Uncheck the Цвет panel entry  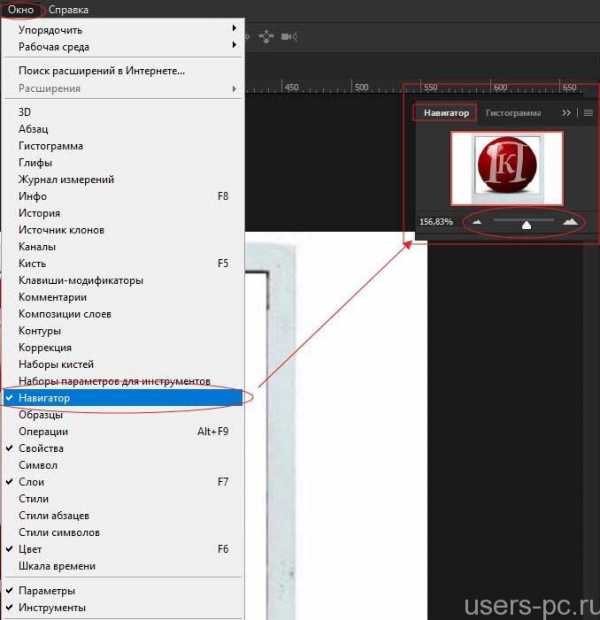click(x=123, y=549)
